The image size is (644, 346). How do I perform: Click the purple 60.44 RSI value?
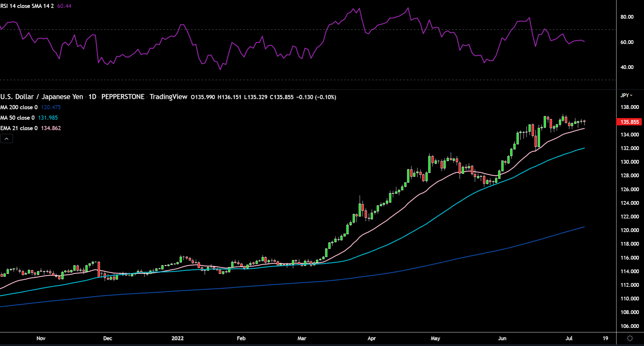tap(64, 6)
